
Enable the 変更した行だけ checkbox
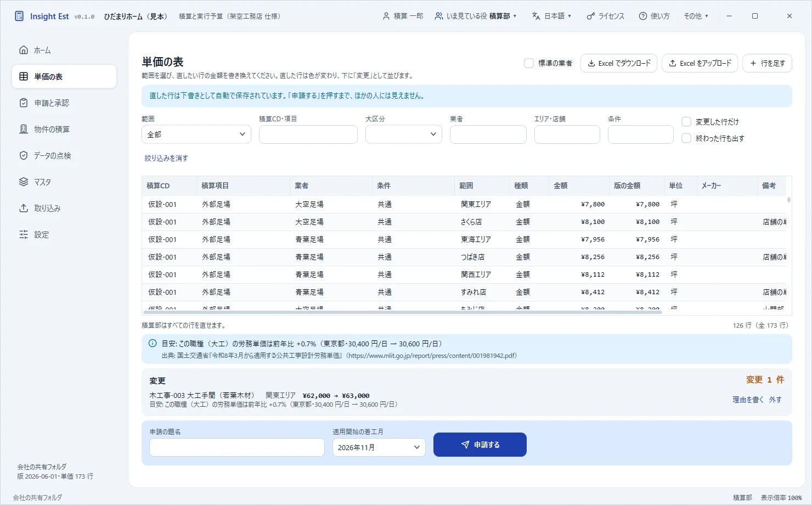click(x=686, y=122)
